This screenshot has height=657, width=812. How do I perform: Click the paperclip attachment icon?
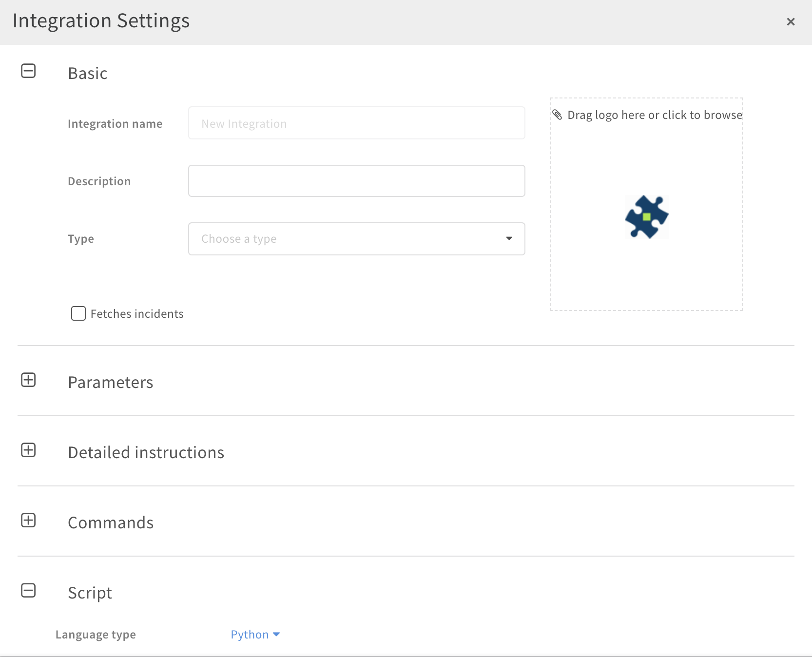[557, 115]
